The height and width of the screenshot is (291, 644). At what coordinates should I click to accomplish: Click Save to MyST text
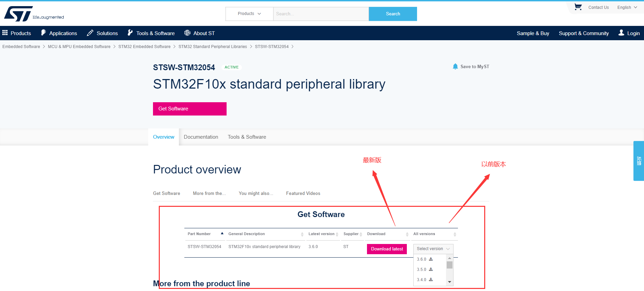(x=475, y=67)
